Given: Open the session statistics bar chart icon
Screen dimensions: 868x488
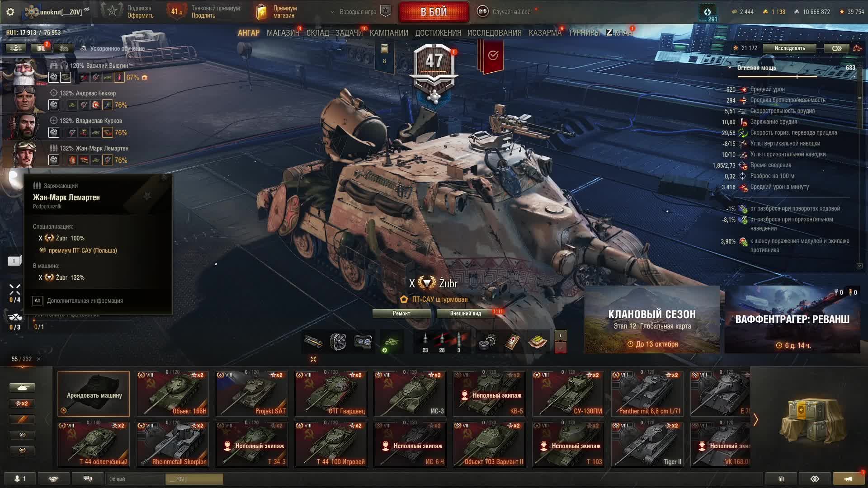Looking at the screenshot, I should tap(781, 479).
